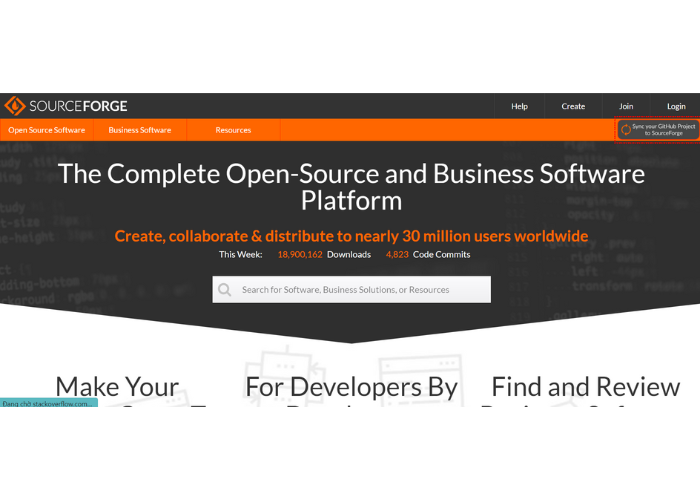Click the SOURCEFORGE wordmark text

[x=78, y=106]
